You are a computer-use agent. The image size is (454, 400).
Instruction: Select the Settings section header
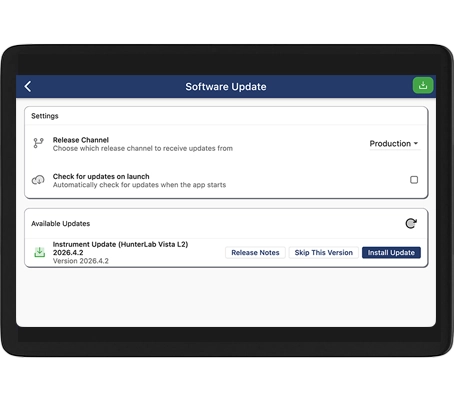coord(45,116)
